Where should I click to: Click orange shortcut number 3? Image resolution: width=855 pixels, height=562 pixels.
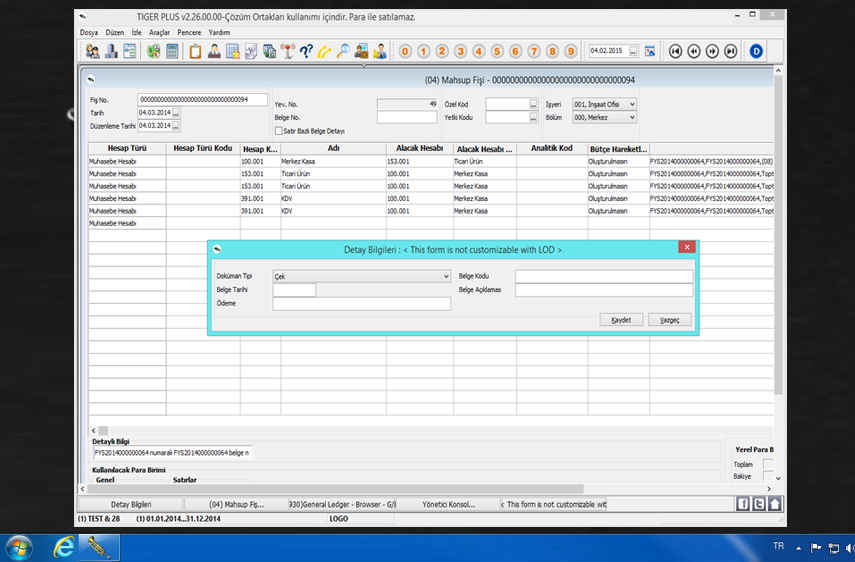pyautogui.click(x=460, y=51)
